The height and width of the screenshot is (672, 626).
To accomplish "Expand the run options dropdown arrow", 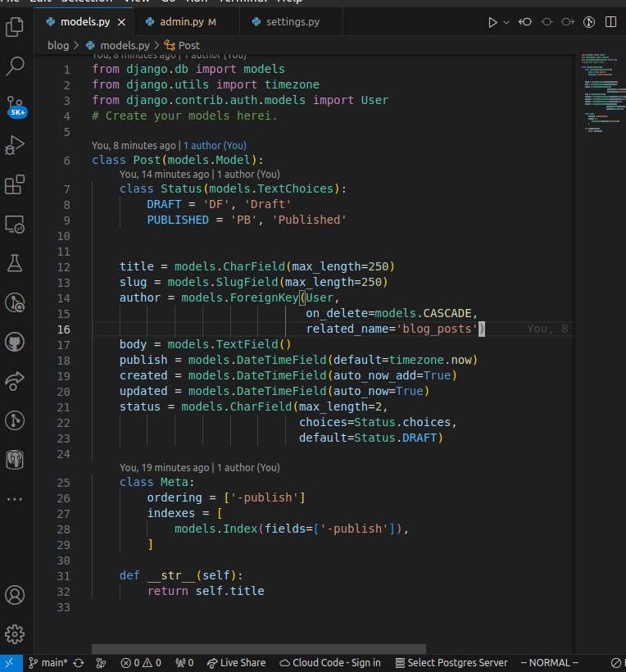I will pyautogui.click(x=506, y=22).
